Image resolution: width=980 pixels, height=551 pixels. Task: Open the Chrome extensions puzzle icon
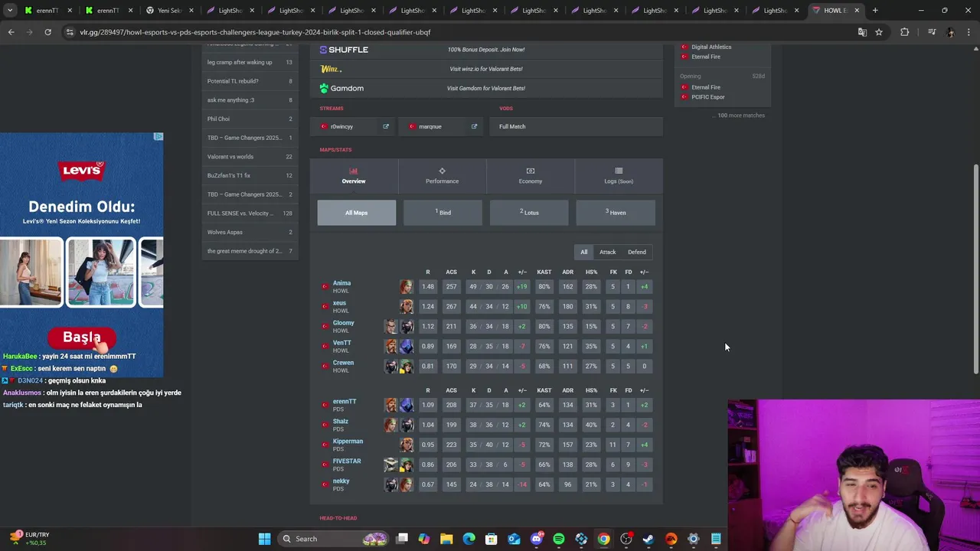pyautogui.click(x=905, y=32)
